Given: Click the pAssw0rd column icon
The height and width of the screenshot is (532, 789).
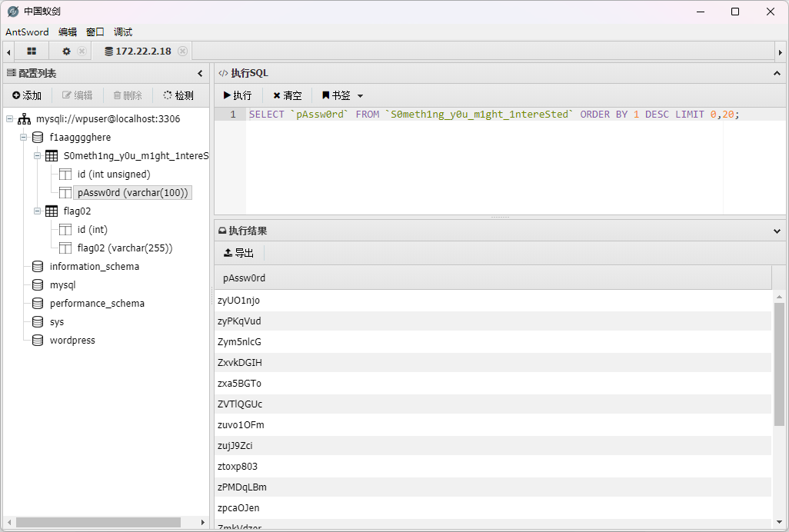Looking at the screenshot, I should coord(65,193).
